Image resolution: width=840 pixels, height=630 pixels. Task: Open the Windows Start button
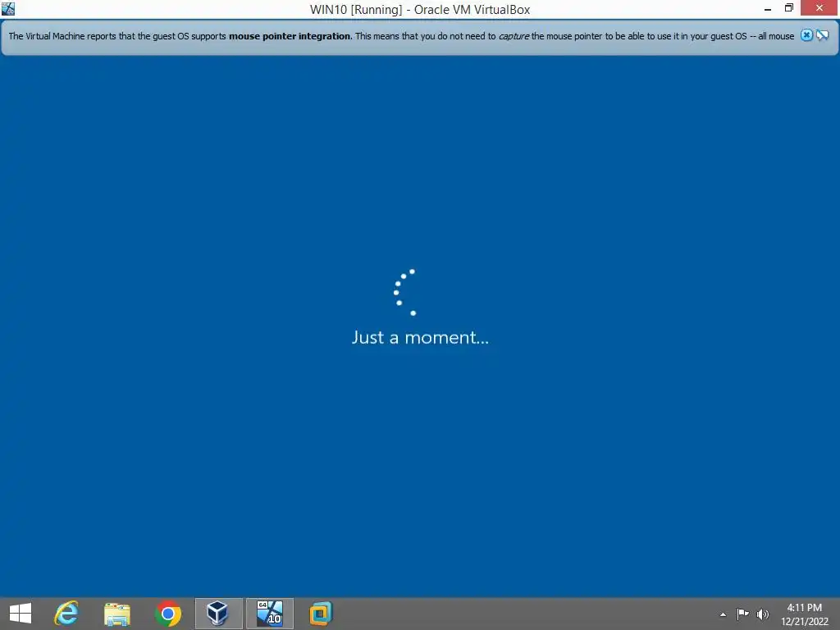pos(21,614)
